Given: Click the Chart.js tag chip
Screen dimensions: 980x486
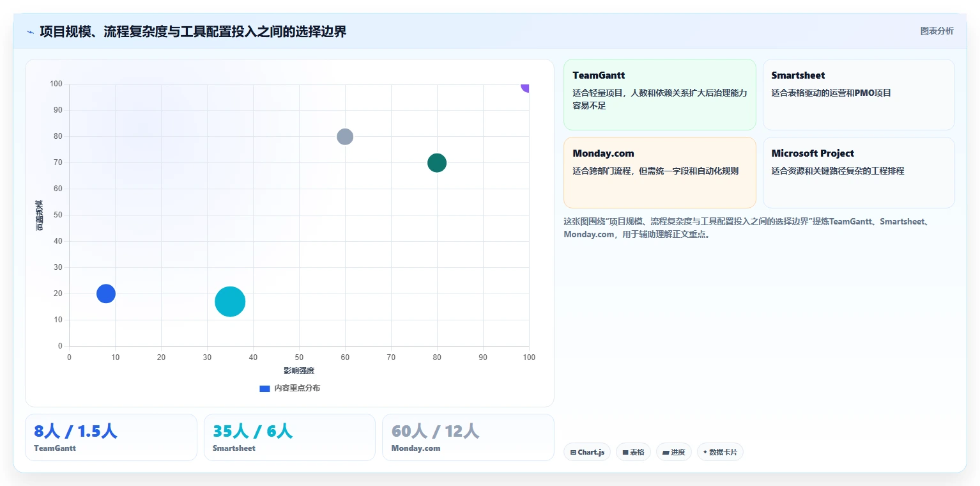Looking at the screenshot, I should point(587,452).
